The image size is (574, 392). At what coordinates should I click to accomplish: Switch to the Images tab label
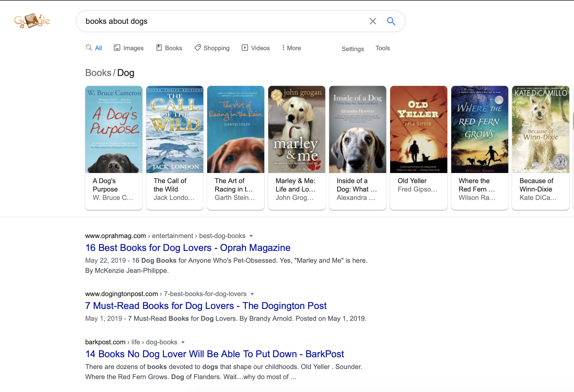tap(133, 48)
